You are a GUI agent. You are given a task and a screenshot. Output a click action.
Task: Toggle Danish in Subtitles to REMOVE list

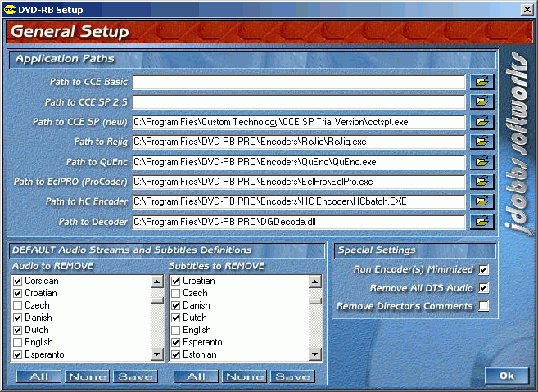tap(176, 305)
